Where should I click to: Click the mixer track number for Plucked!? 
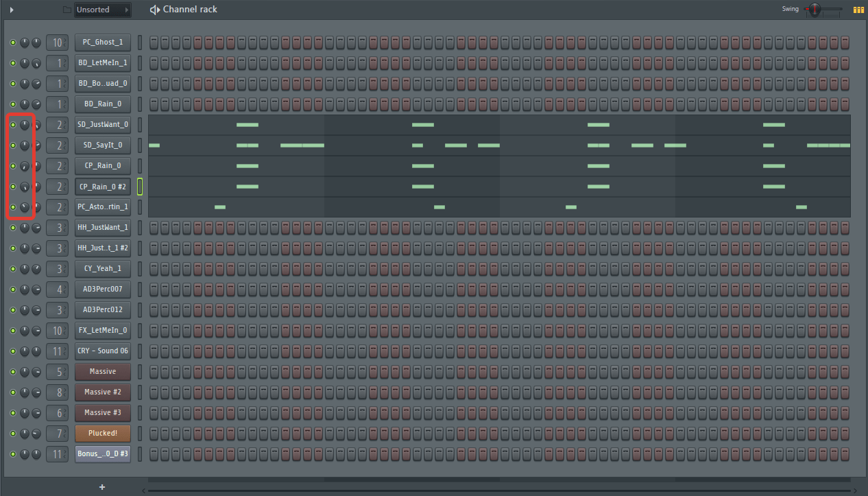58,434
